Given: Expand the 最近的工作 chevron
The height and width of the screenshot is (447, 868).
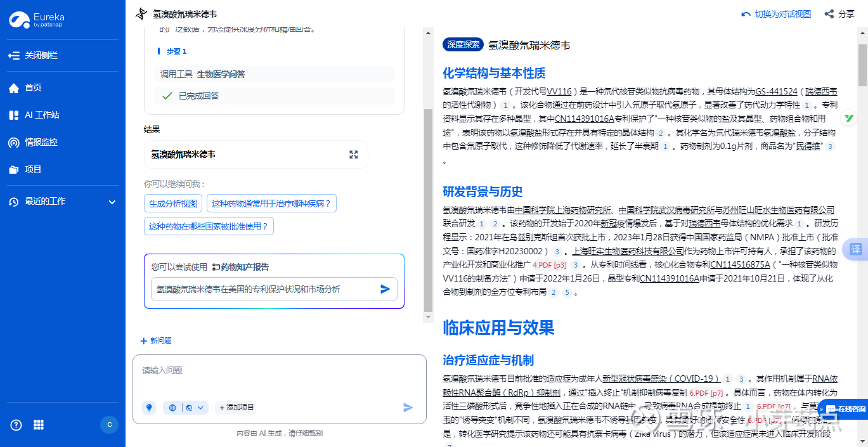Looking at the screenshot, I should (112, 202).
